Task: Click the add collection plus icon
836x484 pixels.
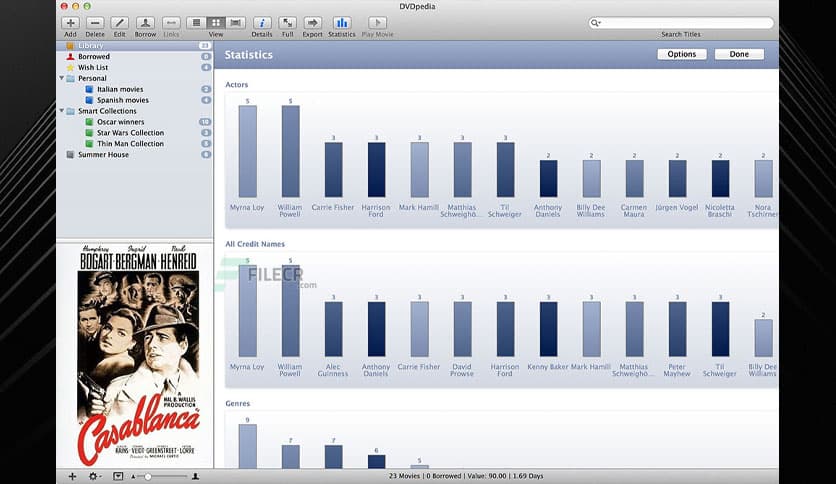Action: [x=72, y=476]
